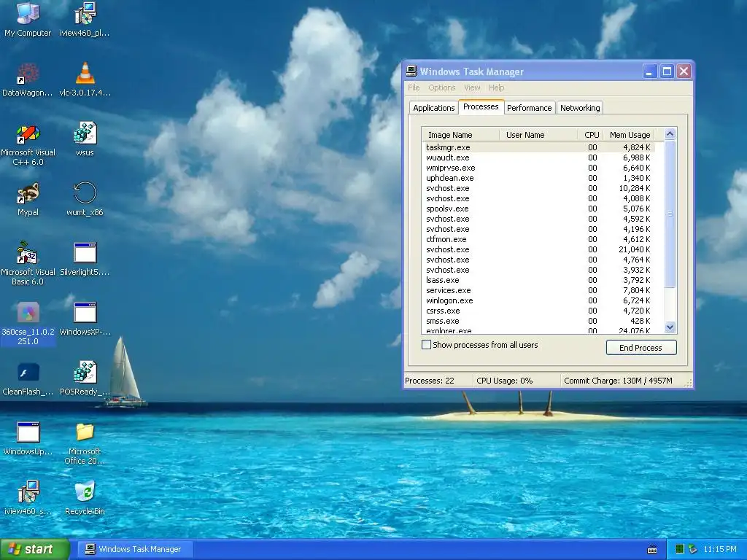
Task: Click process list scroll down arrow
Action: [670, 327]
